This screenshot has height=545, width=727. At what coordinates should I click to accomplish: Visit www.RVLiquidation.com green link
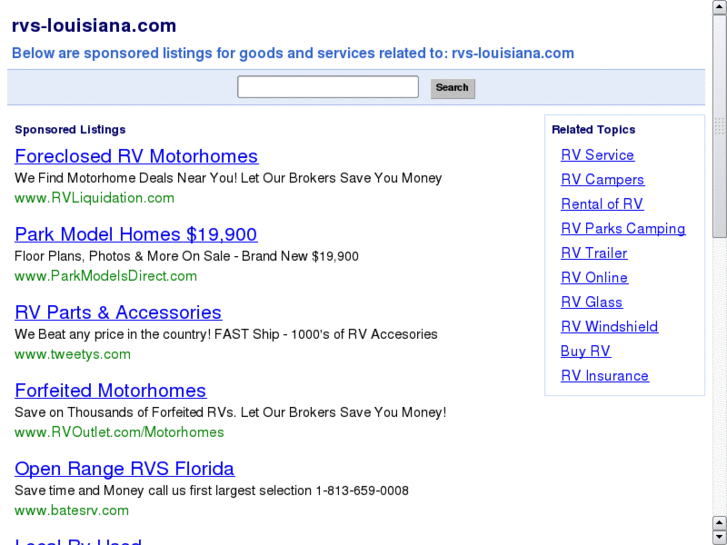95,198
